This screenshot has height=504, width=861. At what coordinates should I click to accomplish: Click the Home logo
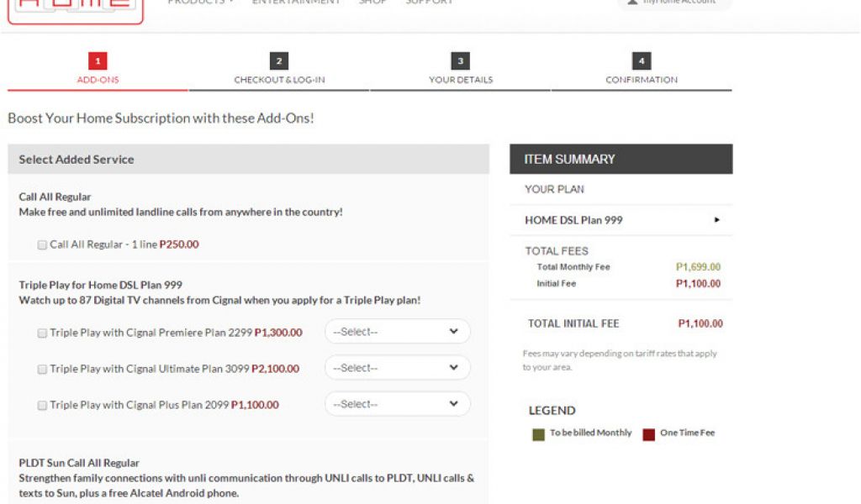coord(75,8)
